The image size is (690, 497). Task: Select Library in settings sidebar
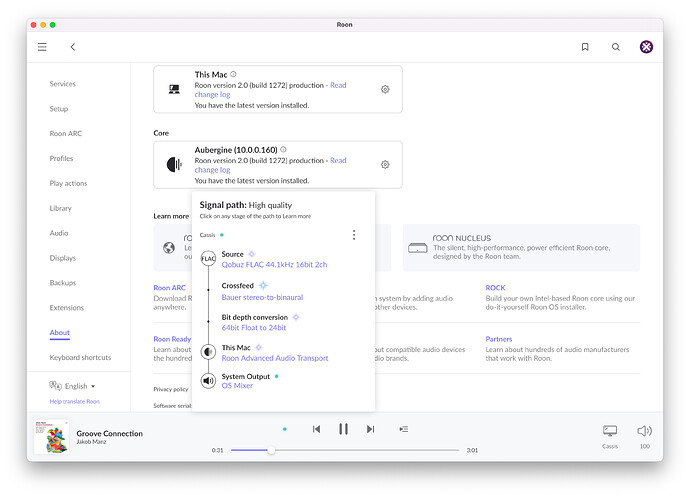60,208
